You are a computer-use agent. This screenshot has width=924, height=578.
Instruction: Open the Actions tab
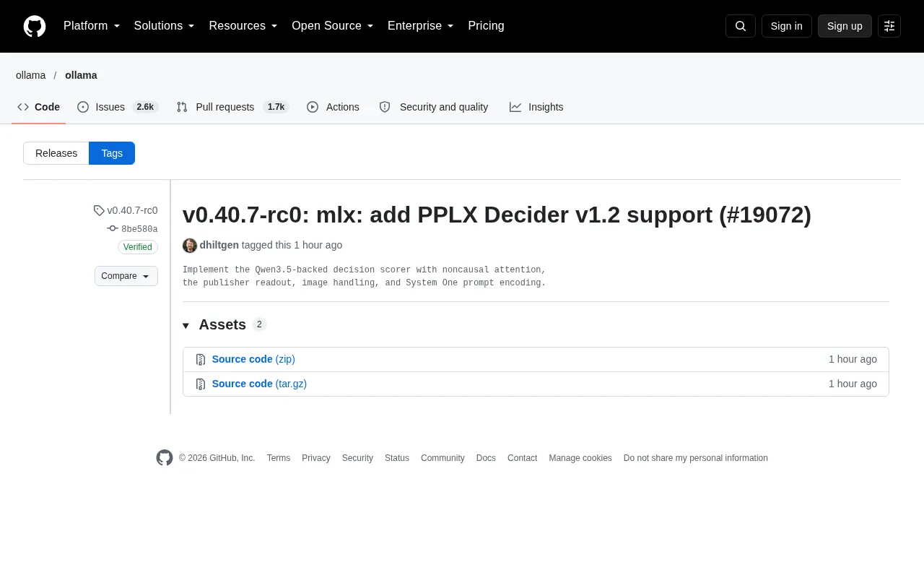333,107
